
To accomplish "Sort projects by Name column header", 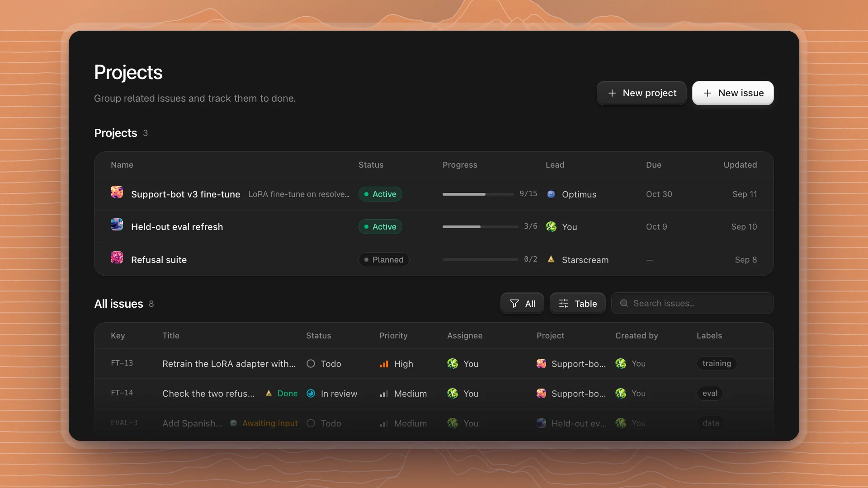I will [122, 165].
